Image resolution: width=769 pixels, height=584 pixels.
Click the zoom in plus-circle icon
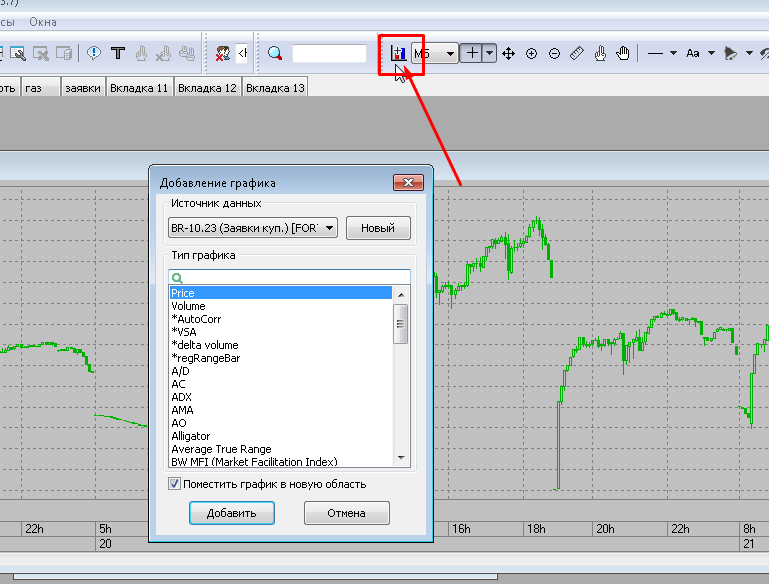[x=531, y=53]
